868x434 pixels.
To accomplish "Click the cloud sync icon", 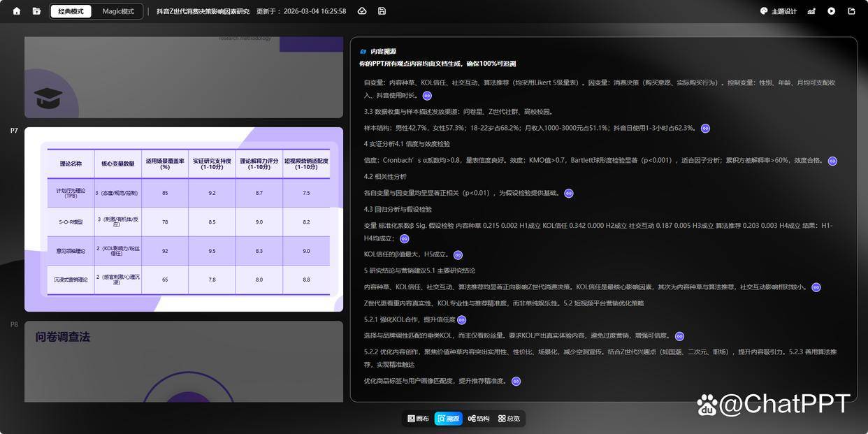I will coord(362,11).
